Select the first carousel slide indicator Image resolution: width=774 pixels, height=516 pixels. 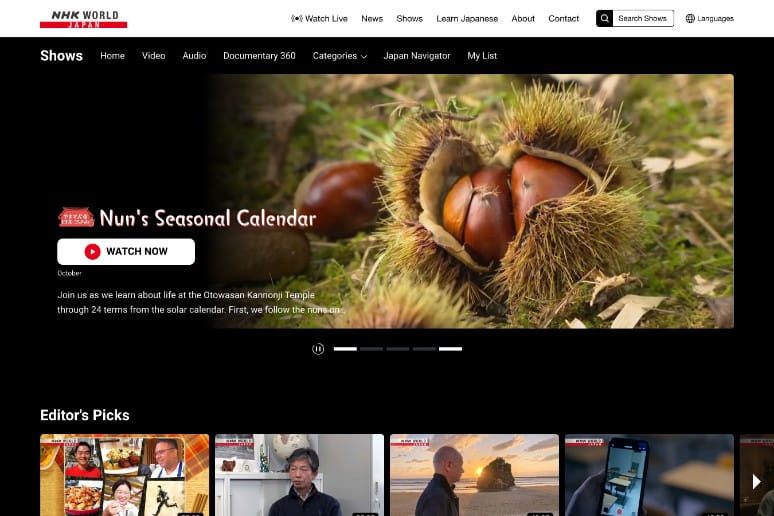(x=345, y=349)
